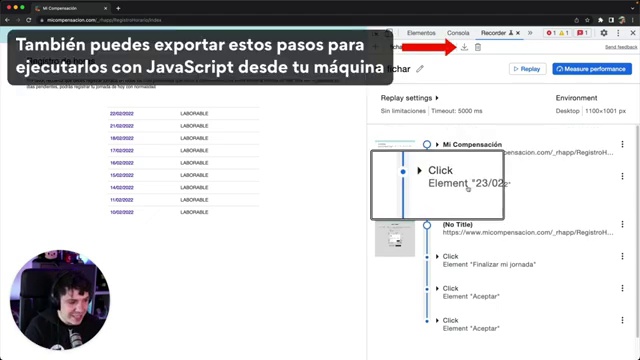The height and width of the screenshot is (360, 640).
Task: Edit the recording title with the pencil icon
Action: tap(420, 69)
